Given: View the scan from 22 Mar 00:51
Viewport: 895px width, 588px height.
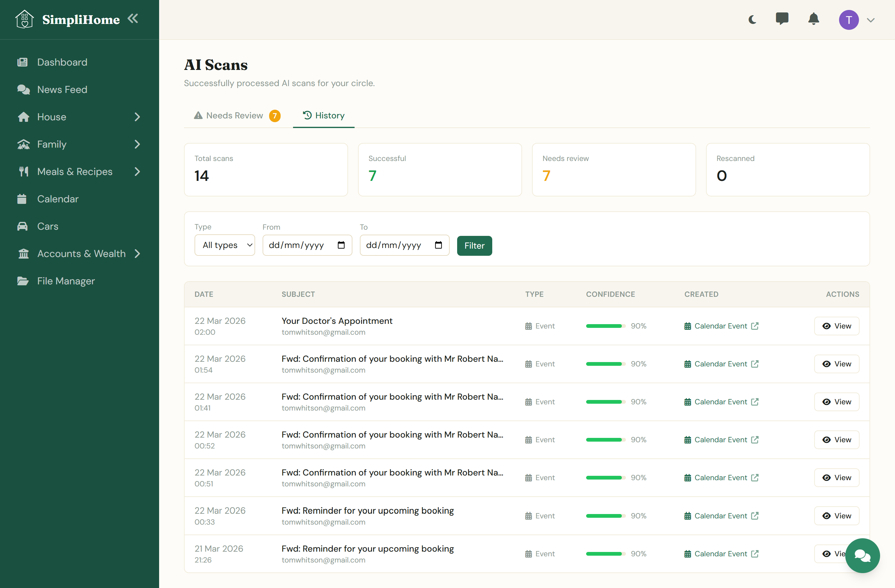Looking at the screenshot, I should [836, 477].
